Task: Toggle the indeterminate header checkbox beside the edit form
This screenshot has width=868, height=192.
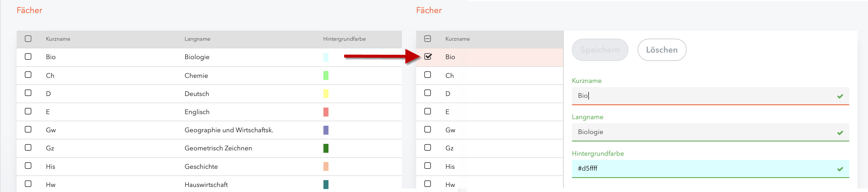Action: click(427, 39)
